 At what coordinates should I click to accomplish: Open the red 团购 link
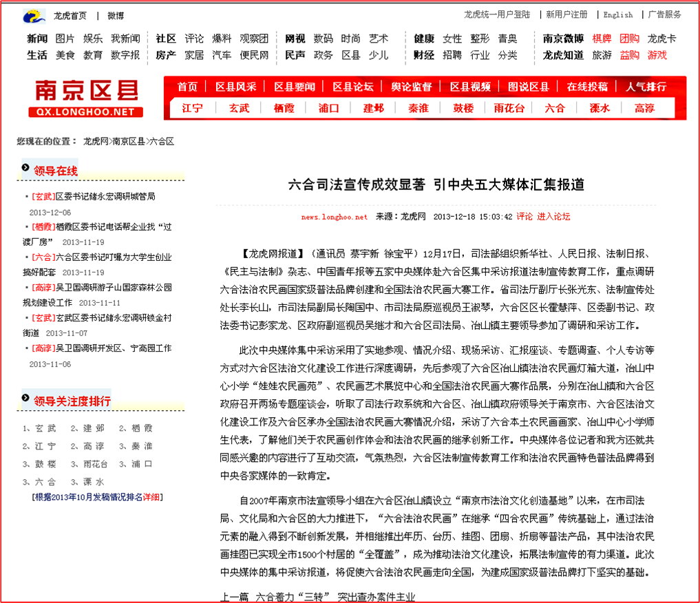click(630, 39)
